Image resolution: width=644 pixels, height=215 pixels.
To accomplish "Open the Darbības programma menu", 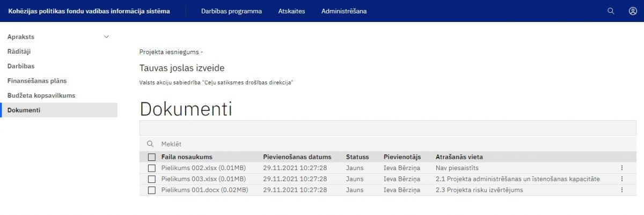I will (231, 11).
